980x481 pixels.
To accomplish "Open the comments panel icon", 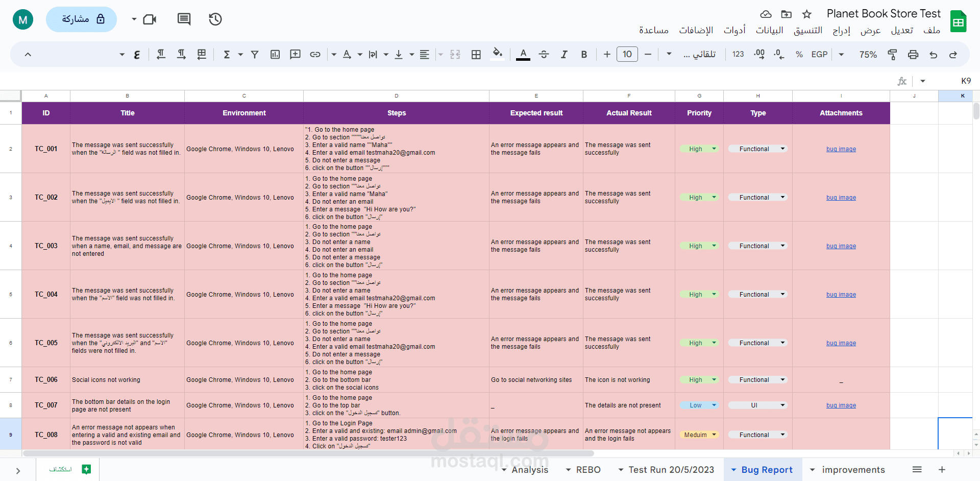I will (x=184, y=19).
